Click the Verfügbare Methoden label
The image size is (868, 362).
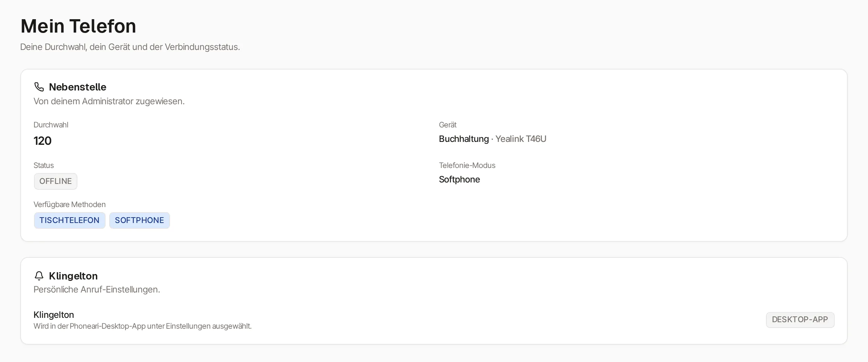[x=70, y=205]
